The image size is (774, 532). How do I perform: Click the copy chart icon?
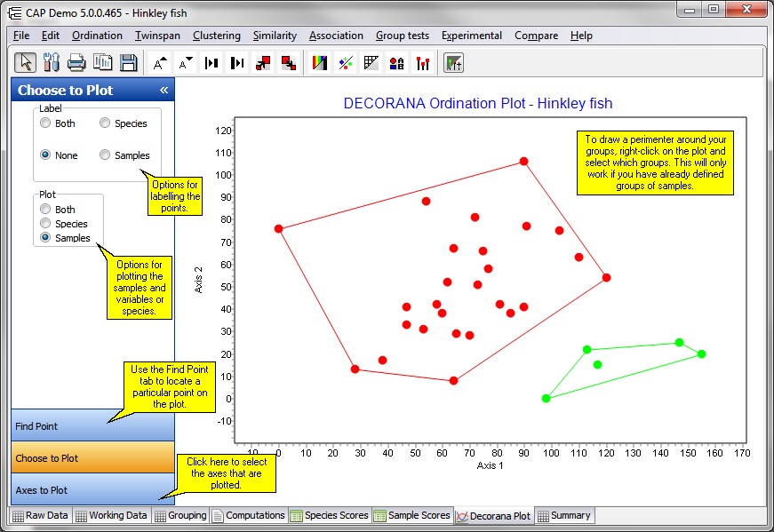coord(103,63)
